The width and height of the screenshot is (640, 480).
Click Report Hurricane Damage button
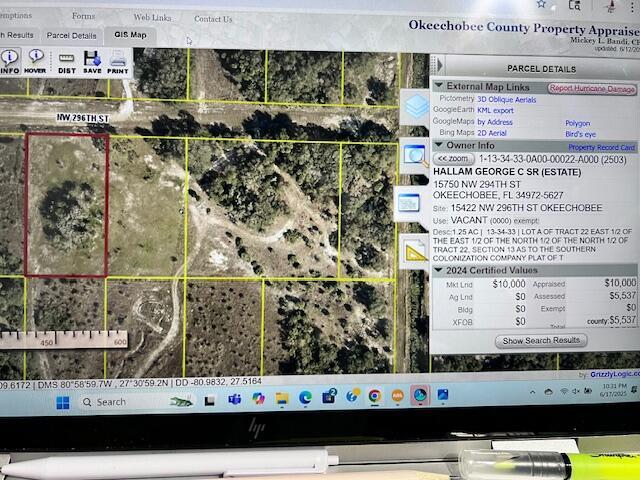click(x=592, y=89)
